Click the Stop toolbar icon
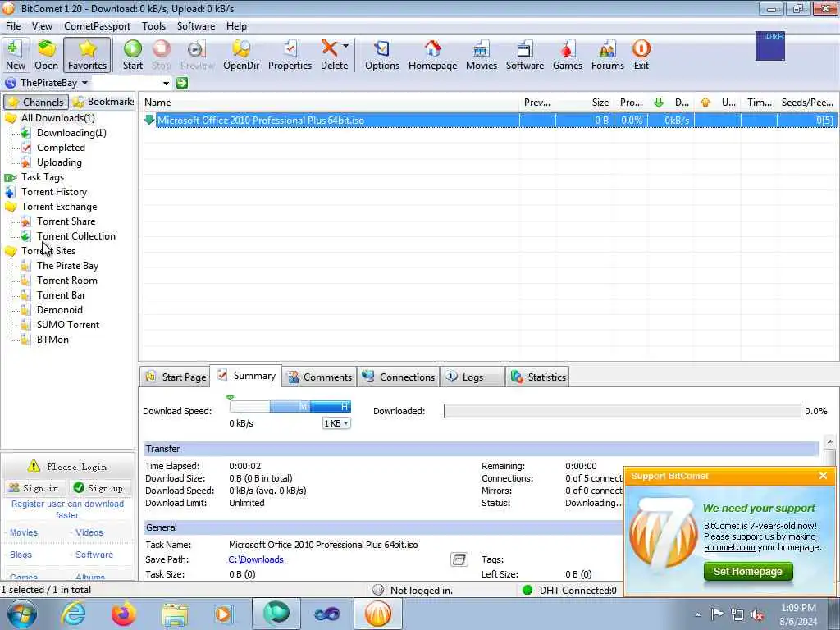Image resolution: width=840 pixels, height=630 pixels. click(x=162, y=55)
